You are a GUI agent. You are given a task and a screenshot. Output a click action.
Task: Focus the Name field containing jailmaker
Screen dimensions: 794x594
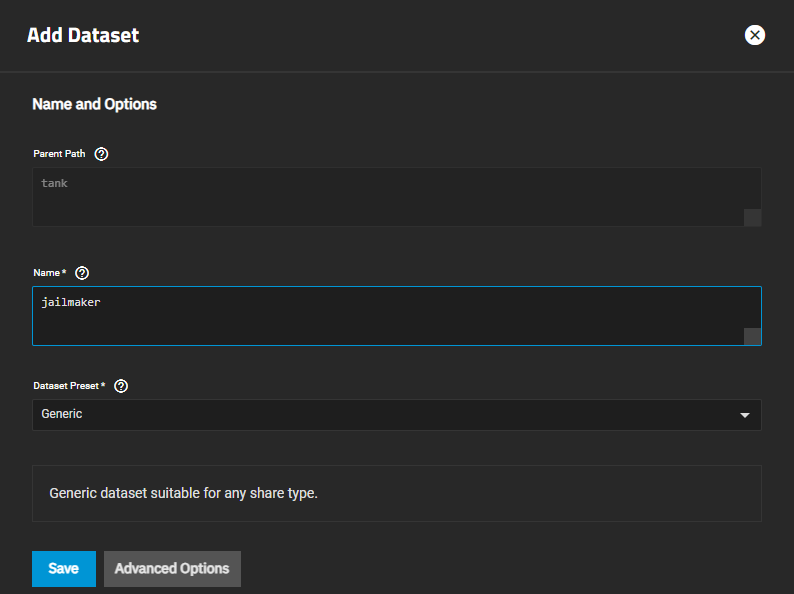pyautogui.click(x=390, y=315)
